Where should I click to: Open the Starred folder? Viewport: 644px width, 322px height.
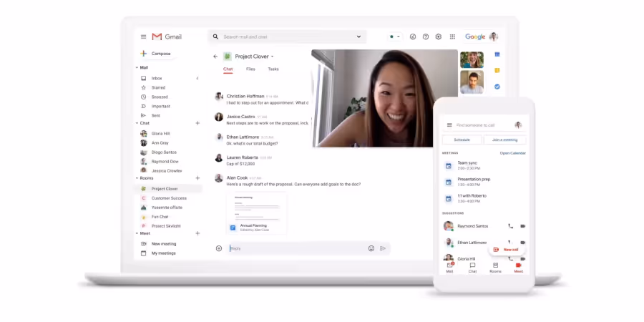(158, 87)
